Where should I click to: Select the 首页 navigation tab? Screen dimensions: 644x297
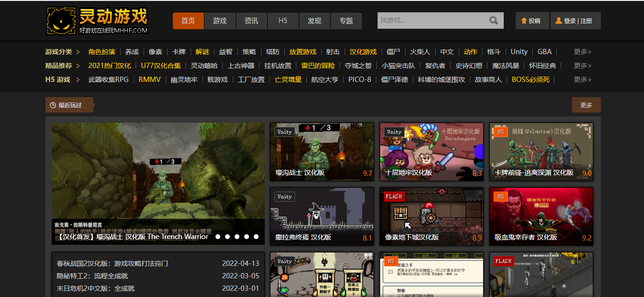[x=188, y=21]
